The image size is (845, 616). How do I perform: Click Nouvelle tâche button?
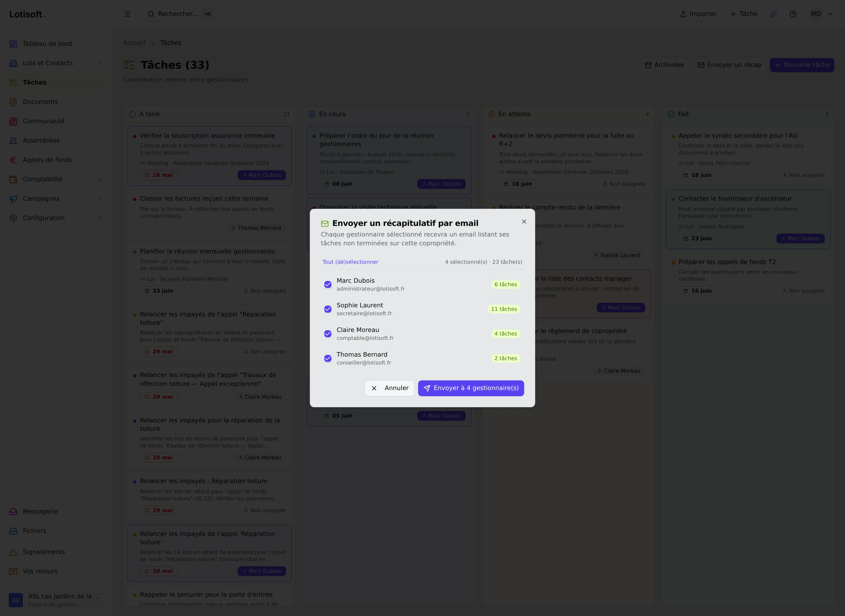pos(802,65)
